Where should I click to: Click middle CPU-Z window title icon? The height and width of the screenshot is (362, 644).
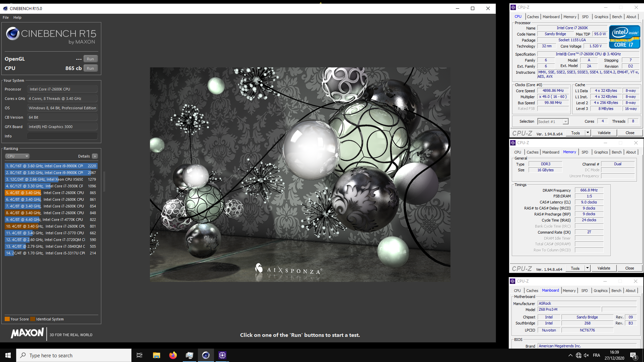(x=513, y=143)
